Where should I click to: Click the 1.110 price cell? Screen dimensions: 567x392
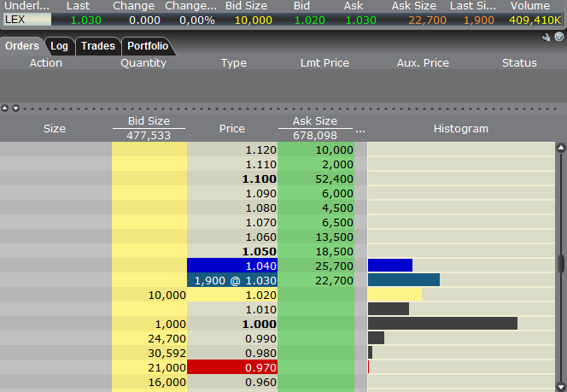(232, 164)
